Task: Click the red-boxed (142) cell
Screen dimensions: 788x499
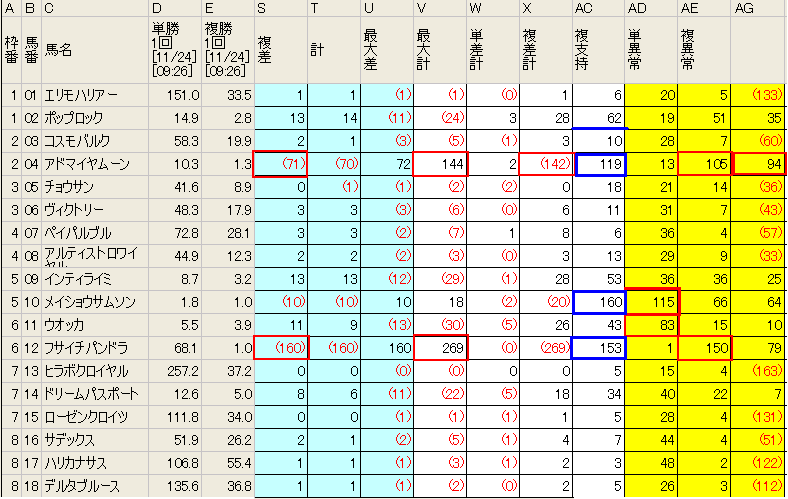Action: point(546,164)
